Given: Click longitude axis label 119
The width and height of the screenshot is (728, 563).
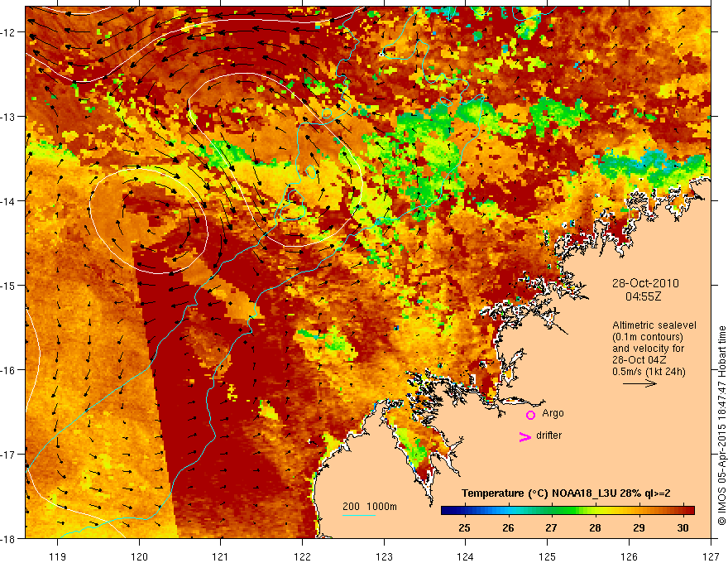Looking at the screenshot, I should click(x=58, y=556).
